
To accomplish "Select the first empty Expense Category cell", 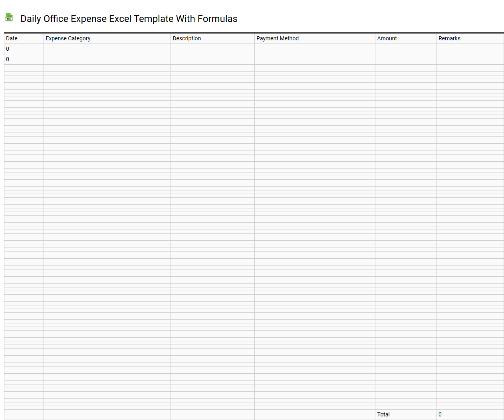I will [107, 49].
